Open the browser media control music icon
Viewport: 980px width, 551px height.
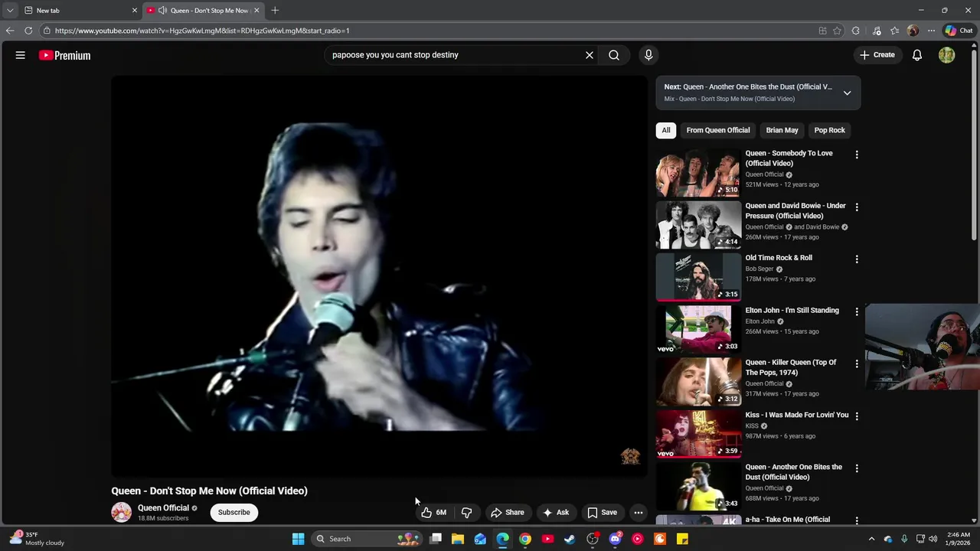coord(877,31)
